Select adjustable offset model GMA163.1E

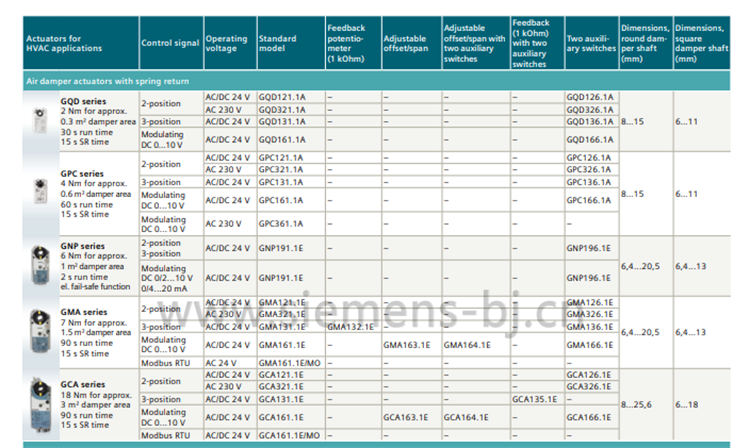click(407, 345)
